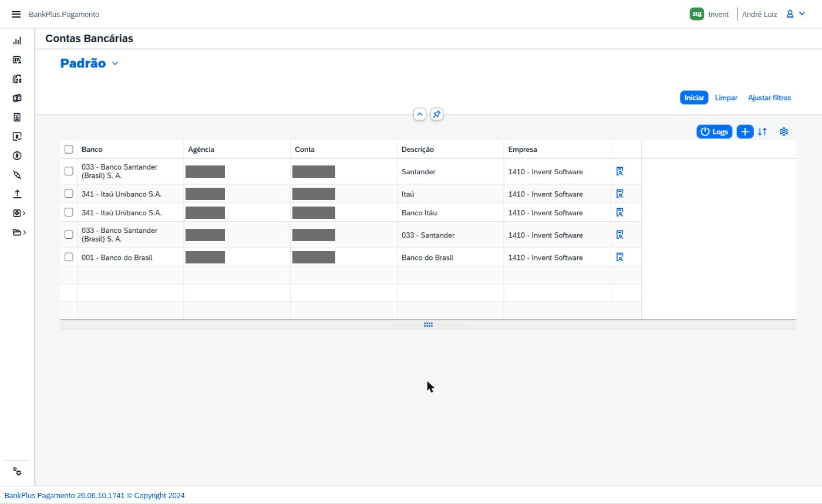This screenshot has height=504, width=822.
Task: Click the stg Invent environment badge
Action: click(709, 14)
